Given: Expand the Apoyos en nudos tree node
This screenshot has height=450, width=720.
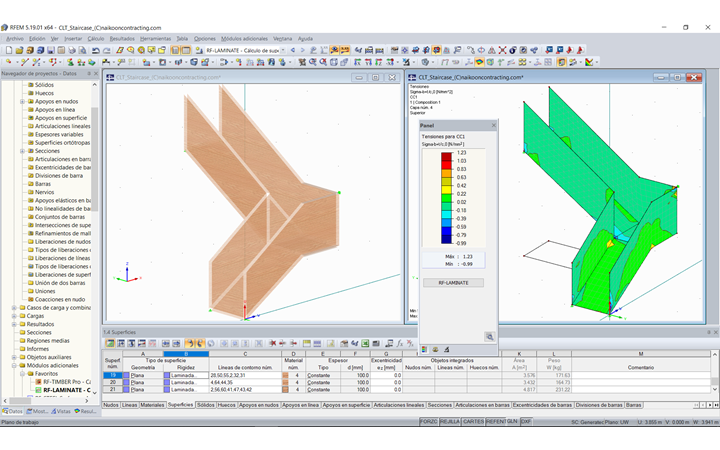Looking at the screenshot, I should click(x=22, y=101).
